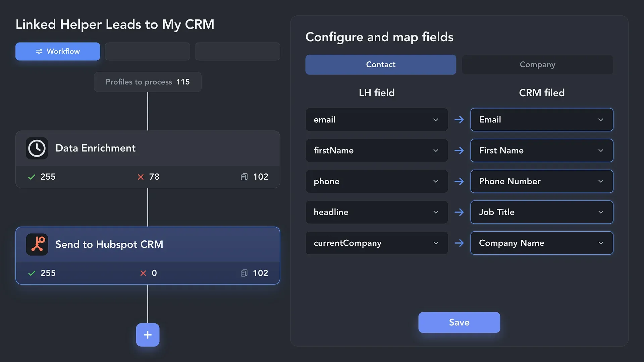Click Send to Hubspot green checkmark icon
Viewport: 644px width, 362px height.
tap(32, 273)
